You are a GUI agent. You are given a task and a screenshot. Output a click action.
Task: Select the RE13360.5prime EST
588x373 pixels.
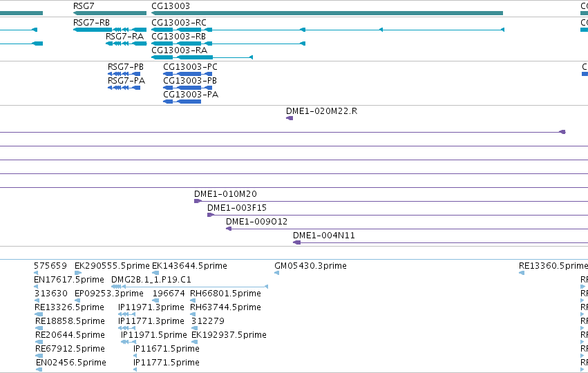[x=553, y=266]
